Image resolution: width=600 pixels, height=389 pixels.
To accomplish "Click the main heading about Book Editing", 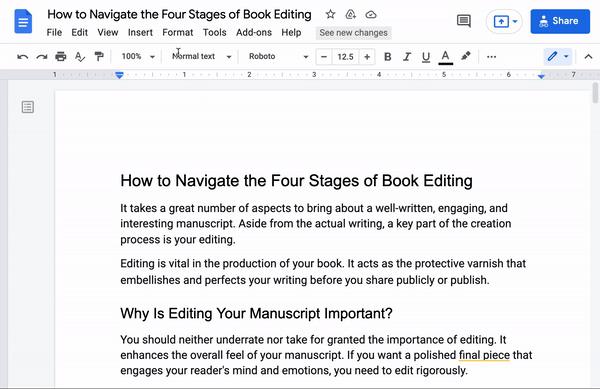I will (x=296, y=181).
